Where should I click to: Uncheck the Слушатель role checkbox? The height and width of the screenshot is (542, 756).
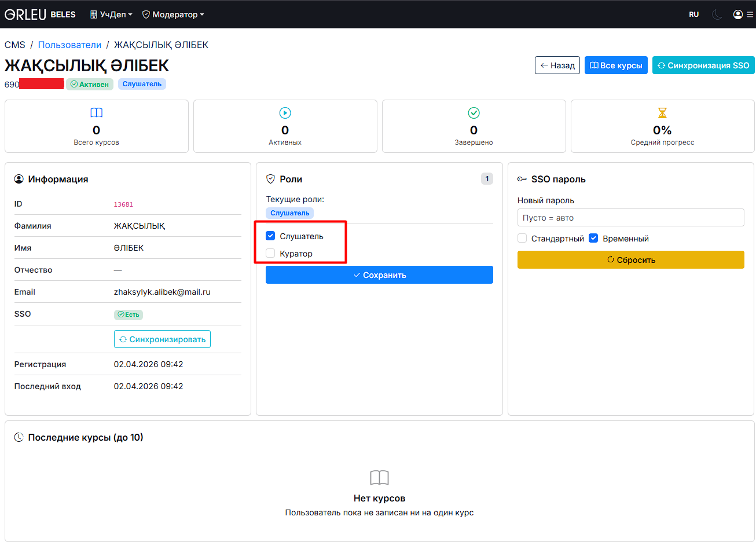(x=270, y=236)
